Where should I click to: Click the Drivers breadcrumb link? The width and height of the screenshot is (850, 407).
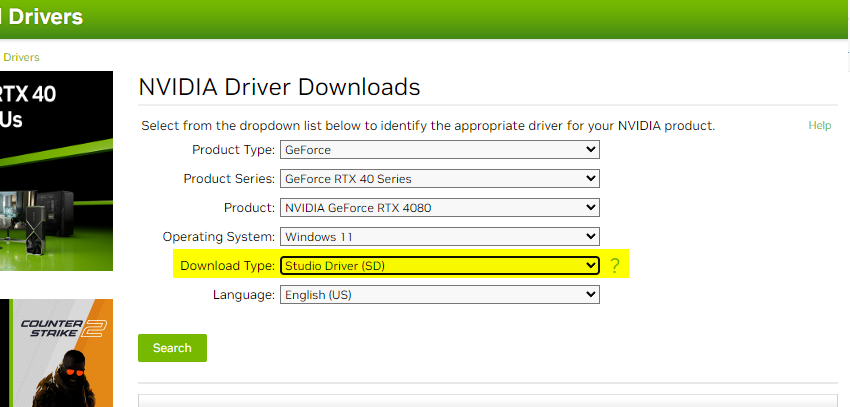click(x=21, y=57)
